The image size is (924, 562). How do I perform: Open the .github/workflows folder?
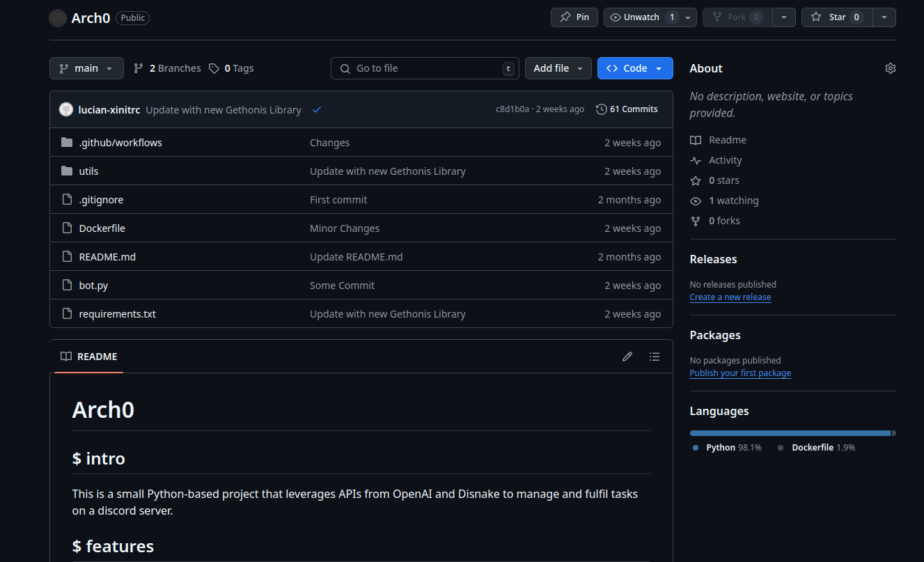(x=120, y=143)
